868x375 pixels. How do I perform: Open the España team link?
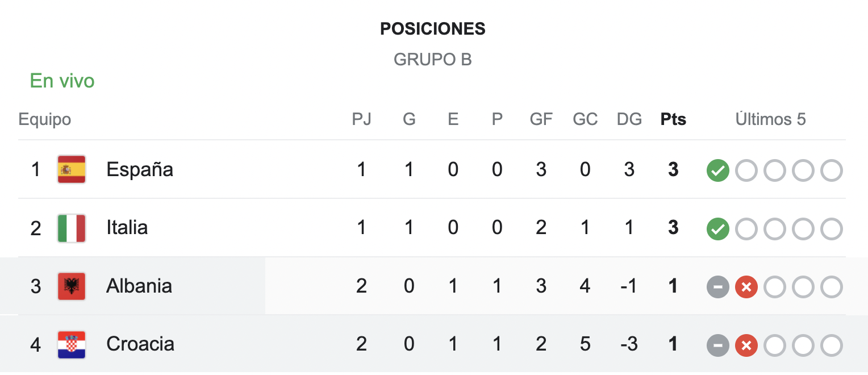tap(140, 169)
